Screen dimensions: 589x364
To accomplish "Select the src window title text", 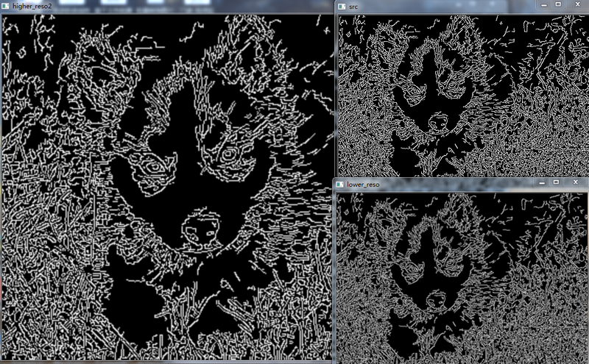I will [353, 7].
